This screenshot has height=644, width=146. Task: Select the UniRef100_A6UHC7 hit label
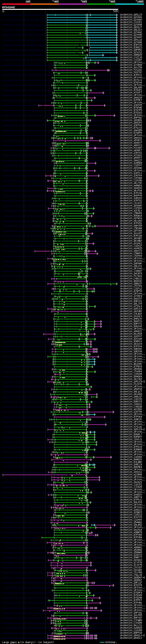coord(131,150)
